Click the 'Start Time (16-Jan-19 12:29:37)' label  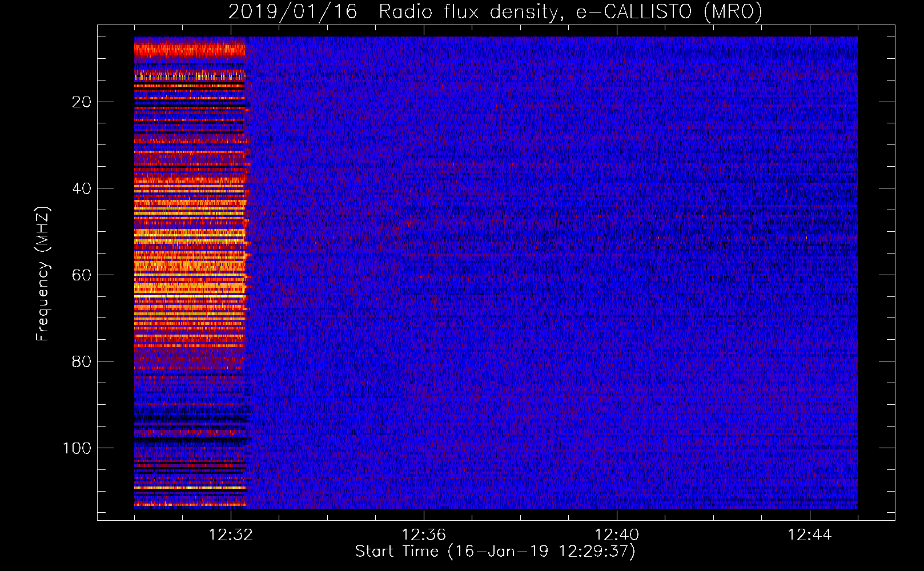pyautogui.click(x=495, y=552)
